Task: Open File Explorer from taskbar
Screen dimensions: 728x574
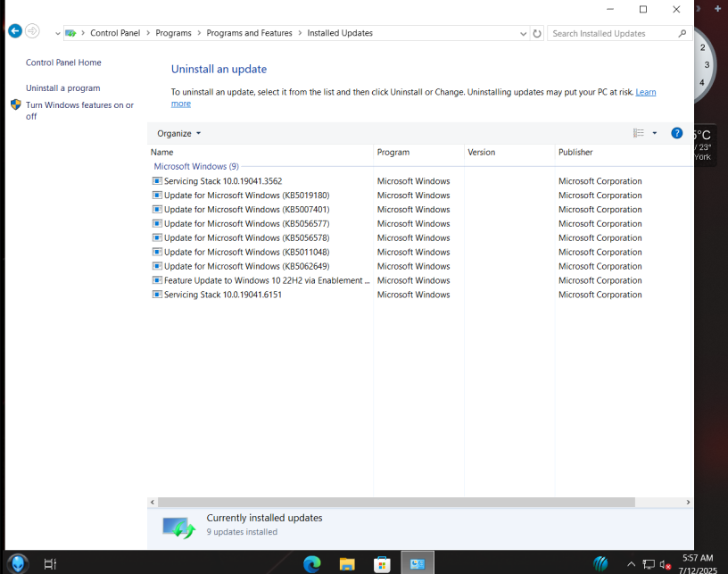Action: click(x=347, y=564)
